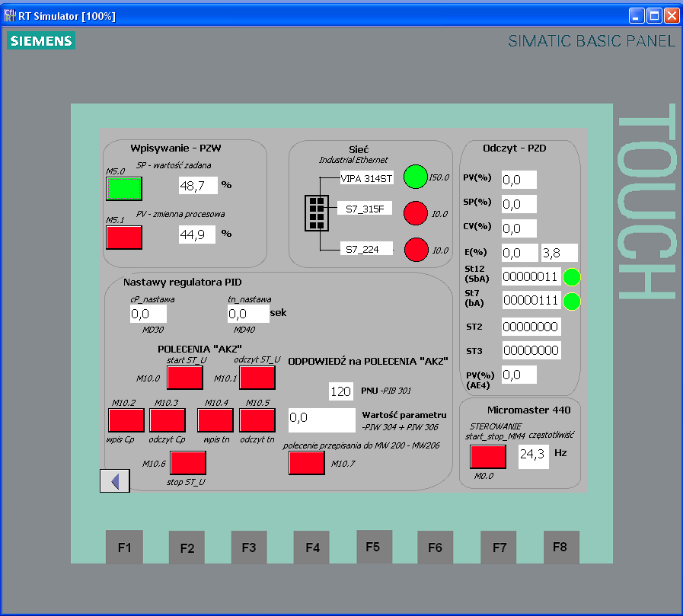Click the RT Simulator title bar icon

click(x=9, y=16)
